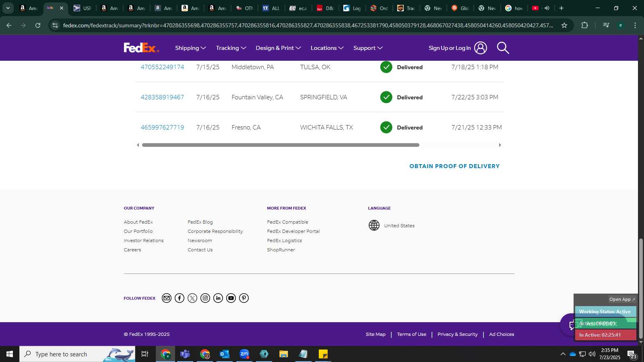Open Privacy & Security link

(457, 334)
